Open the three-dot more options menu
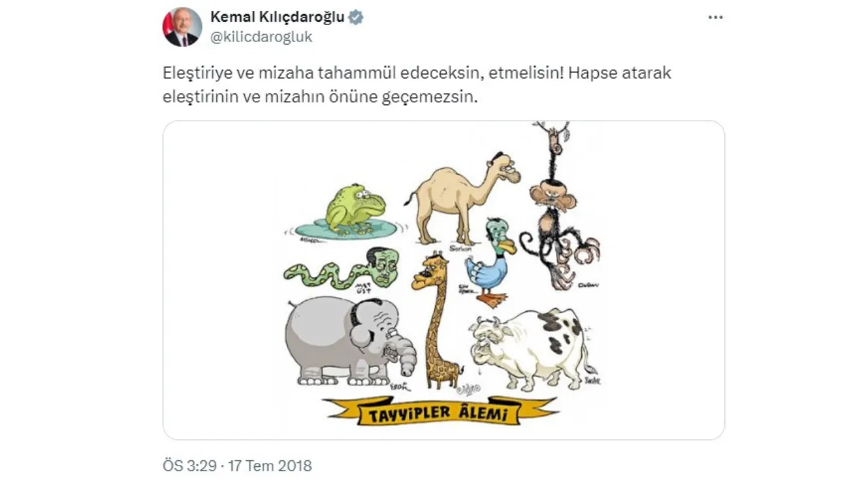 (x=715, y=18)
